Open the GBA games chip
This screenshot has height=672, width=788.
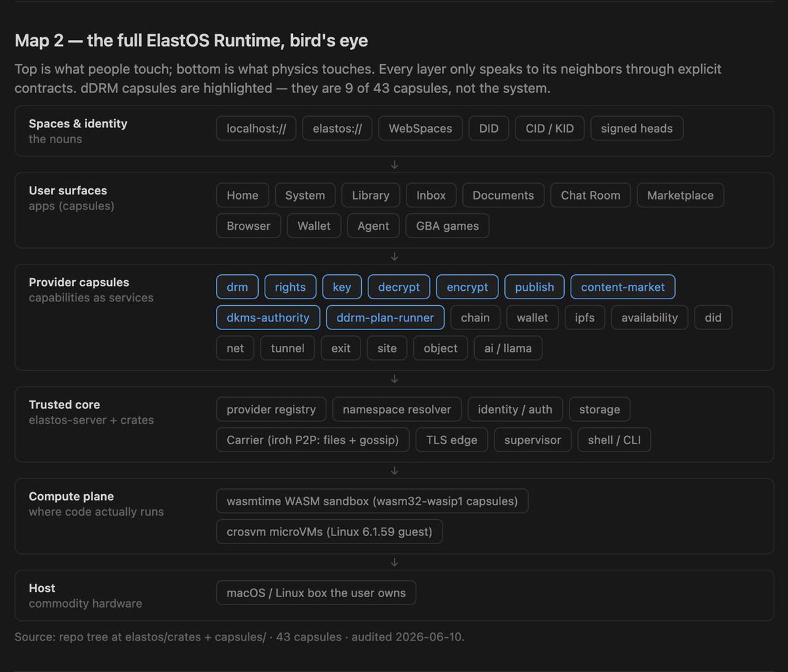(x=447, y=225)
